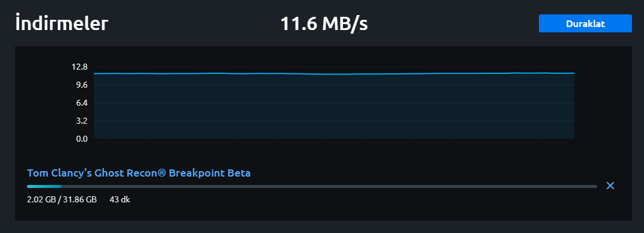Open Tom Clancy's Ghost Recon Breakpoint Beta title
The height and width of the screenshot is (233, 644).
pos(139,173)
